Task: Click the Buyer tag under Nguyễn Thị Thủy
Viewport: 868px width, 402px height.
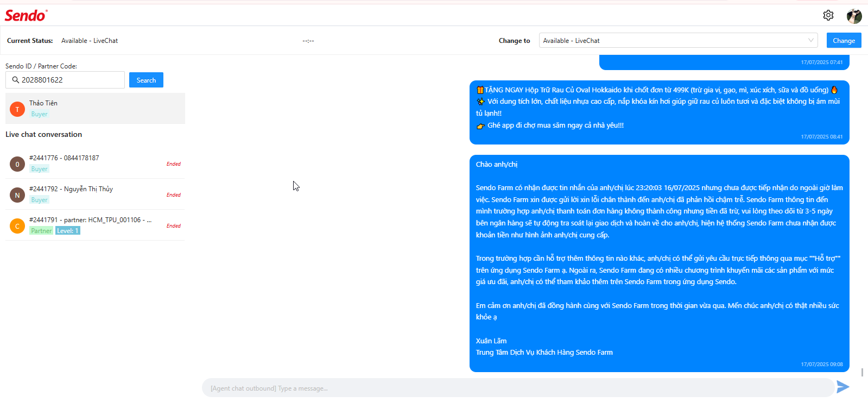Action: 39,200
